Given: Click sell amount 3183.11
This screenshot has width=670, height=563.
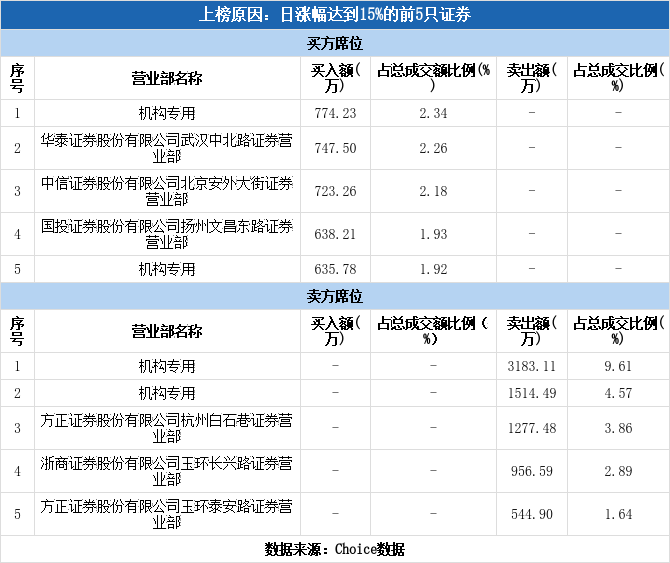Looking at the screenshot, I should click(532, 366).
